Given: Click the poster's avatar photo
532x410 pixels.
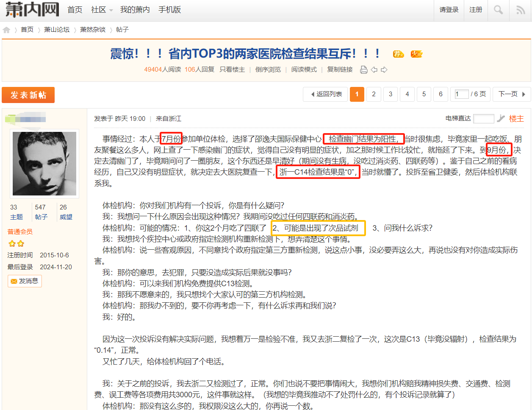Looking at the screenshot, I should pos(44,163).
